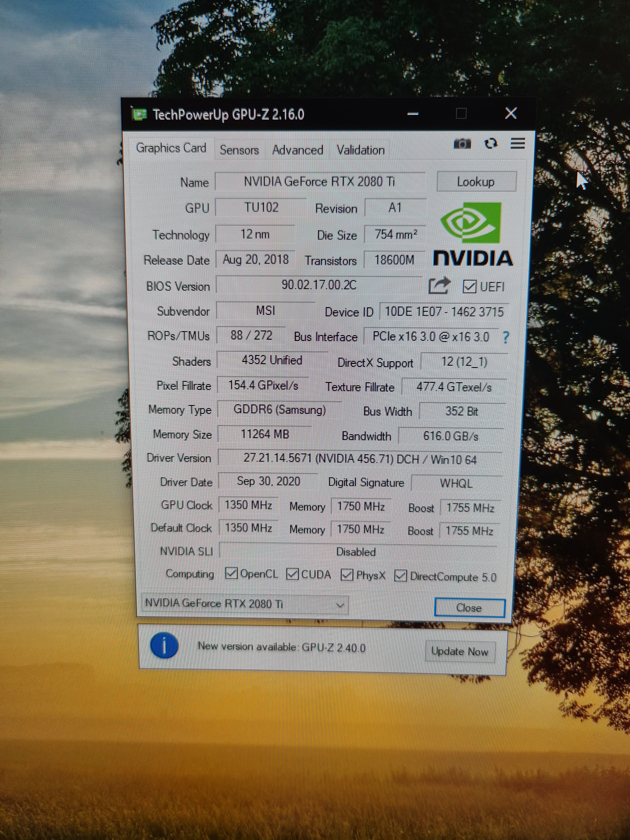This screenshot has height=840, width=630.
Task: Click the Bandwidth value 616.0 GB/s
Action: point(451,436)
